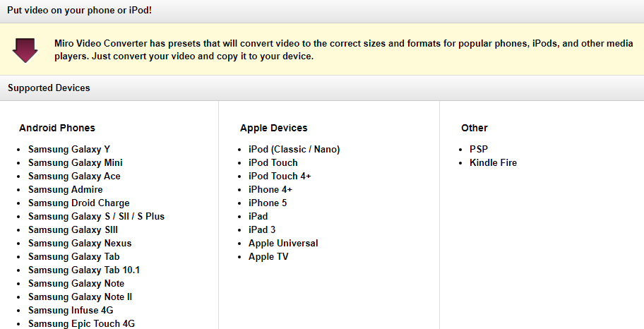Choose Samsung Galaxy Mini entry

pos(75,162)
